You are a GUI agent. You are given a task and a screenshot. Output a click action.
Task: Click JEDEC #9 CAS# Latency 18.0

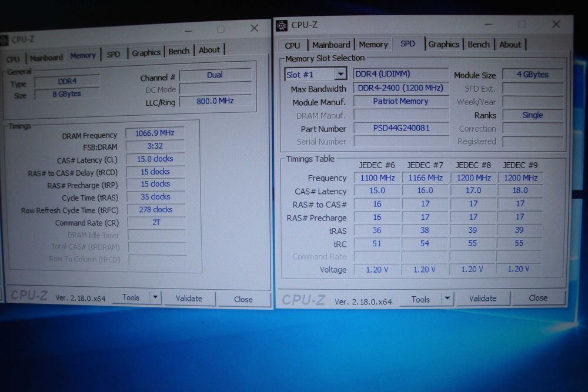coord(520,190)
